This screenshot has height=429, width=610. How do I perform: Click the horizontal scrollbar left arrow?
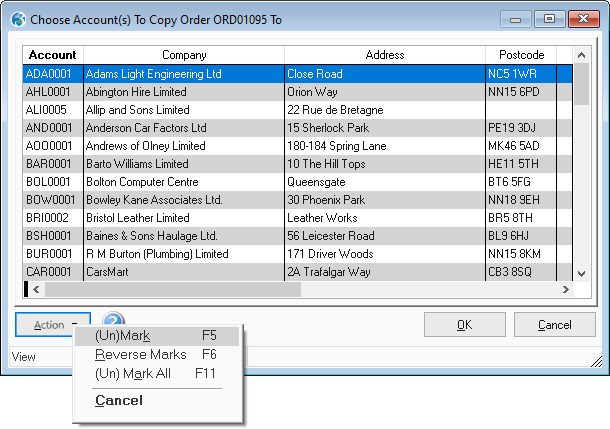[37, 289]
